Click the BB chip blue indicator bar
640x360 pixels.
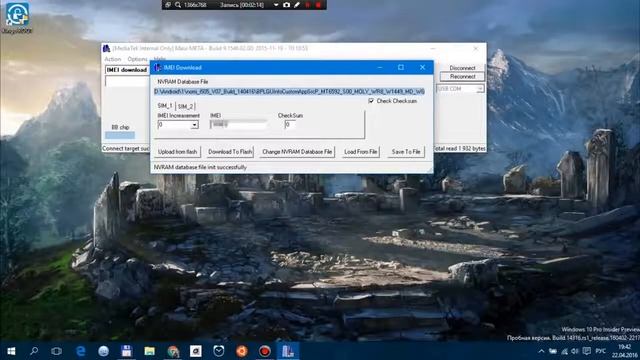(120, 135)
